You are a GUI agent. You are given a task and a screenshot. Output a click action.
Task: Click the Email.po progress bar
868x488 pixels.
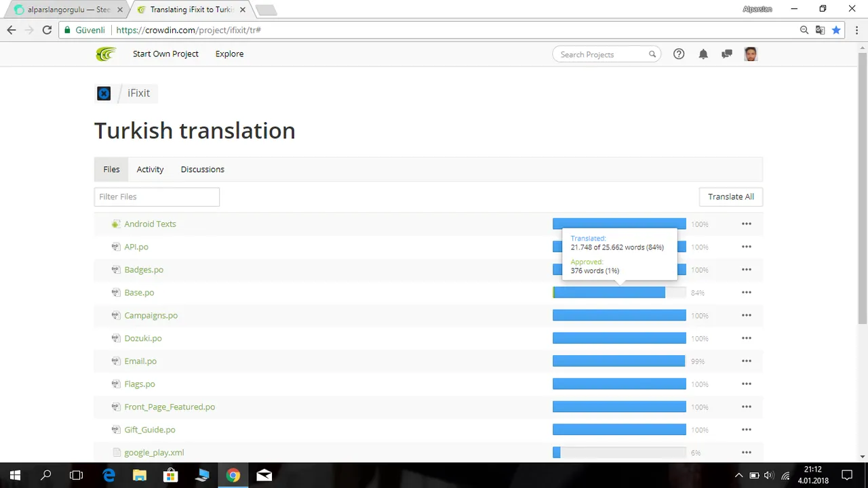619,361
